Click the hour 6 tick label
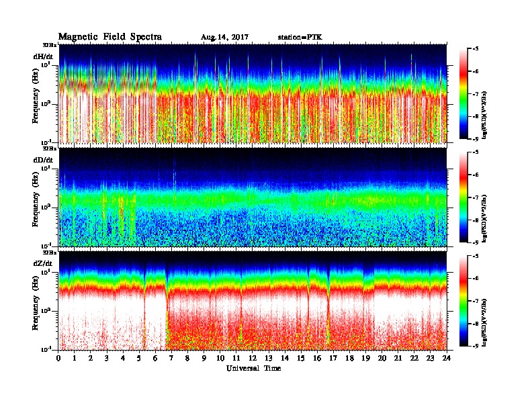Image resolution: width=532 pixels, height=411 pixels. 155,358
